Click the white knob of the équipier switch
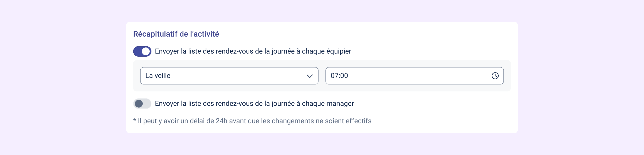 146,51
